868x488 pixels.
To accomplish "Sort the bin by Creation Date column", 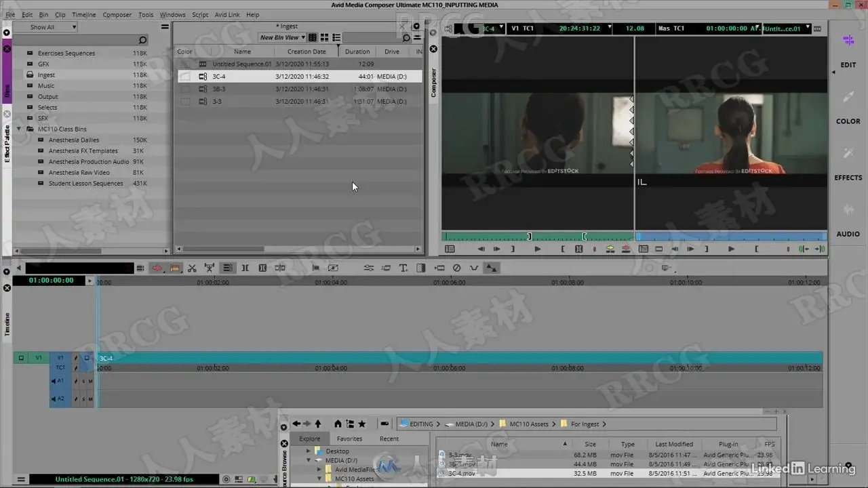I will tap(307, 52).
